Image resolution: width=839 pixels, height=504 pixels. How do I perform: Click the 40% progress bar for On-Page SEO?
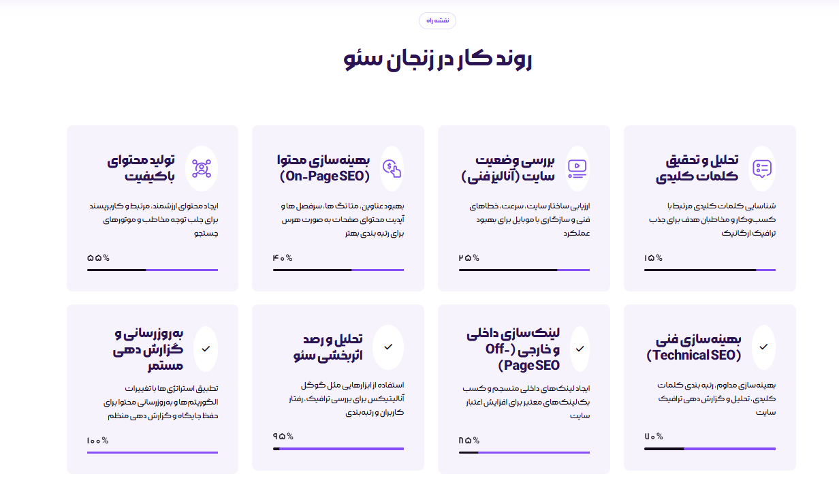[338, 270]
